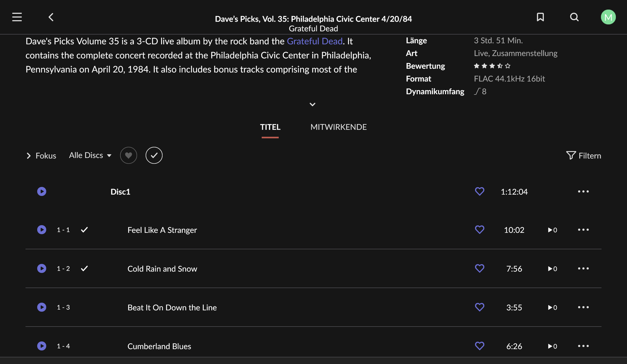627x364 pixels.
Task: Open the profile avatar M
Action: [x=608, y=17]
